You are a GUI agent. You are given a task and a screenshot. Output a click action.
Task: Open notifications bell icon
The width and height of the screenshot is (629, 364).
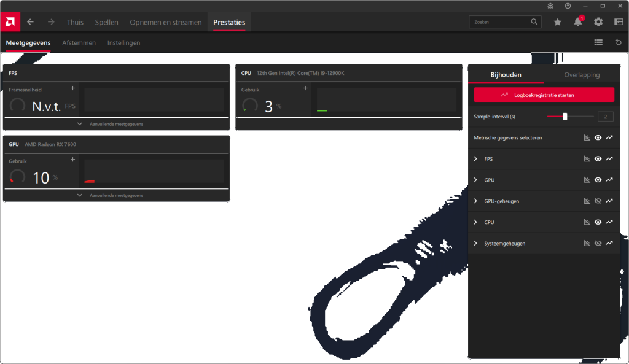577,22
